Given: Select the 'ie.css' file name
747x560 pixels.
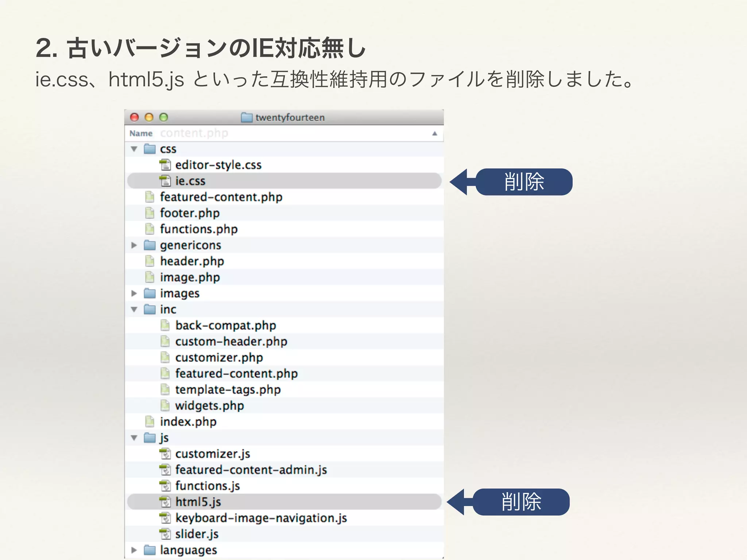Looking at the screenshot, I should 190,181.
